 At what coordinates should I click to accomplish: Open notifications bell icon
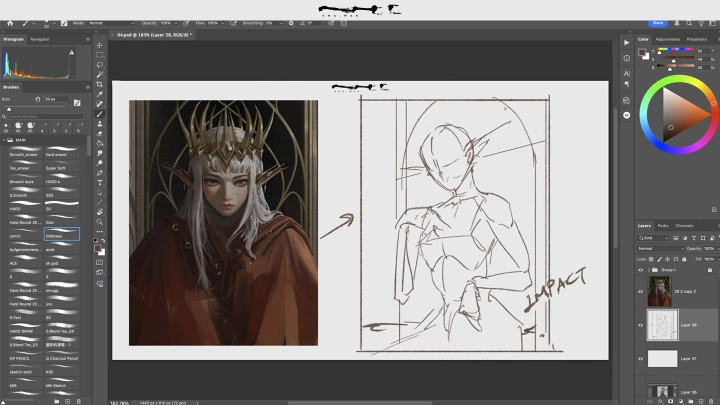pos(676,23)
